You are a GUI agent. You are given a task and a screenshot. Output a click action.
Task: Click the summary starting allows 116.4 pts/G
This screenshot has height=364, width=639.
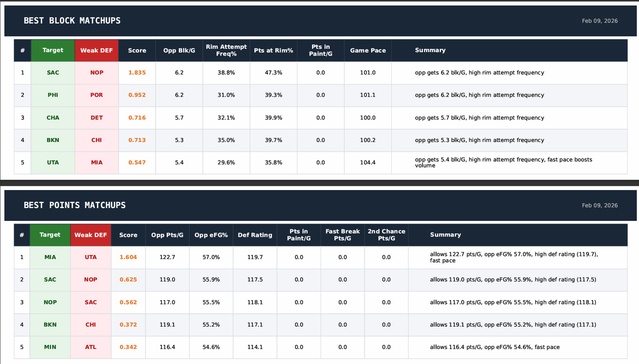[495, 347]
